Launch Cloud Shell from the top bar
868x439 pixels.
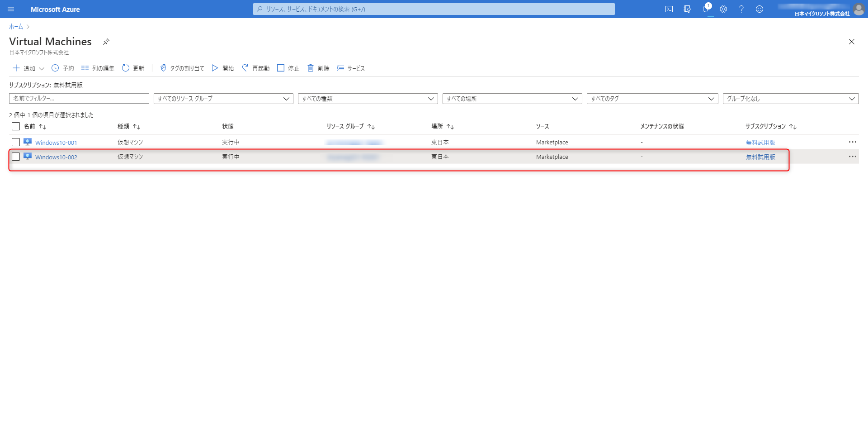pos(669,9)
